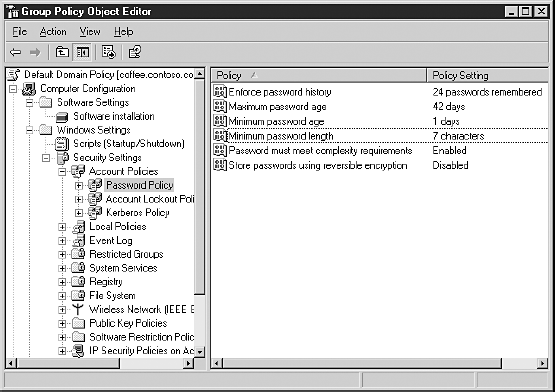Collapse the Computer Configuration node
This screenshot has height=392, width=555.
tap(13, 89)
